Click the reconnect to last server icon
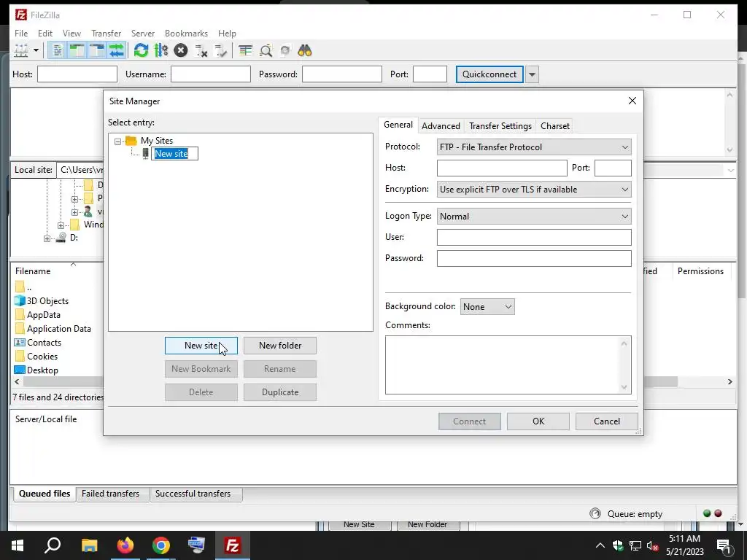Image resolution: width=747 pixels, height=560 pixels. tap(220, 50)
